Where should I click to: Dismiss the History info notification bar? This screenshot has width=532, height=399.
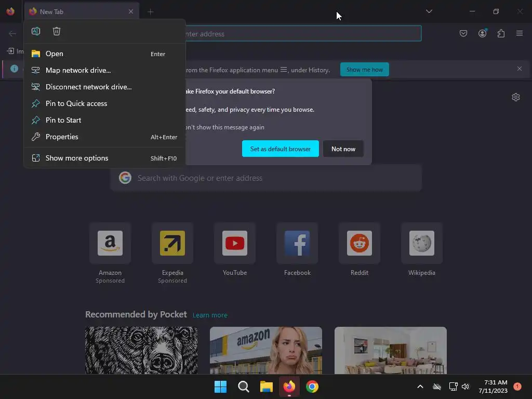pos(520,69)
